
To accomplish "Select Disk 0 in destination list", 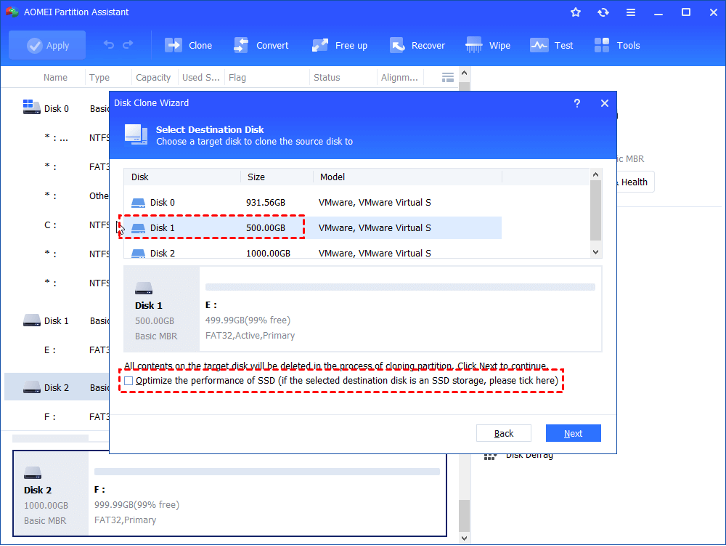I will [313, 202].
